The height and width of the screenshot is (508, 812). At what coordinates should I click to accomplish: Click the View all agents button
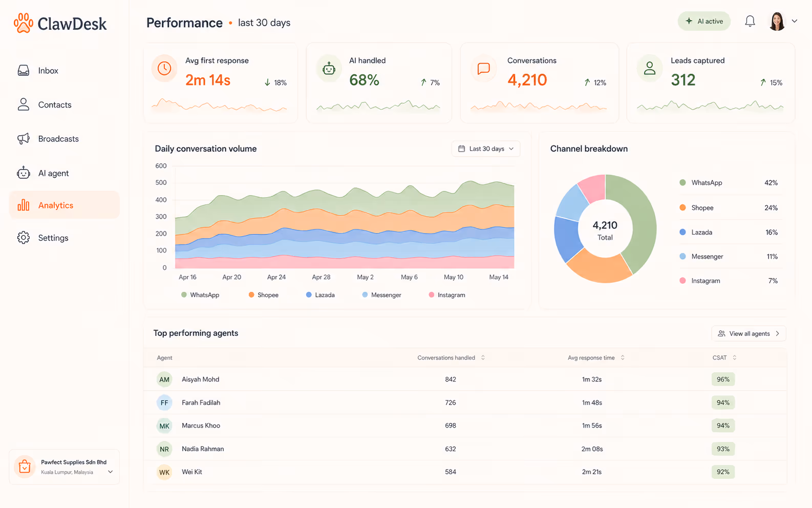(x=749, y=333)
